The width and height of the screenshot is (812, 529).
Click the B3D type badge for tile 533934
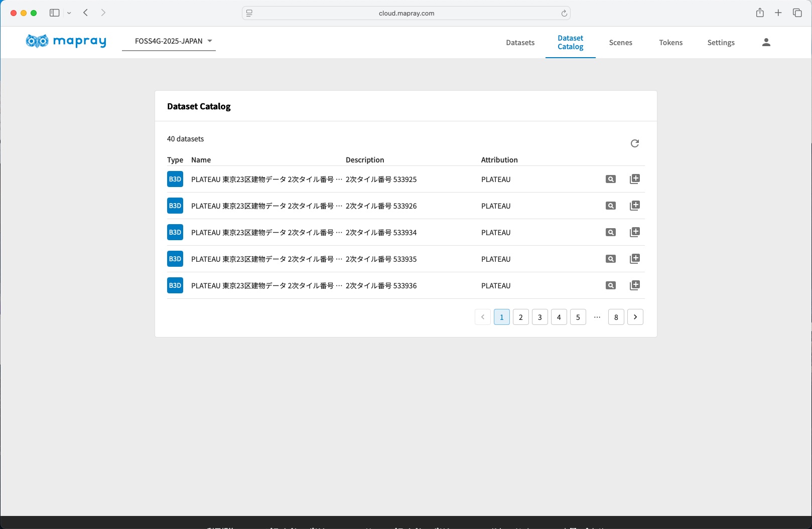pyautogui.click(x=175, y=232)
